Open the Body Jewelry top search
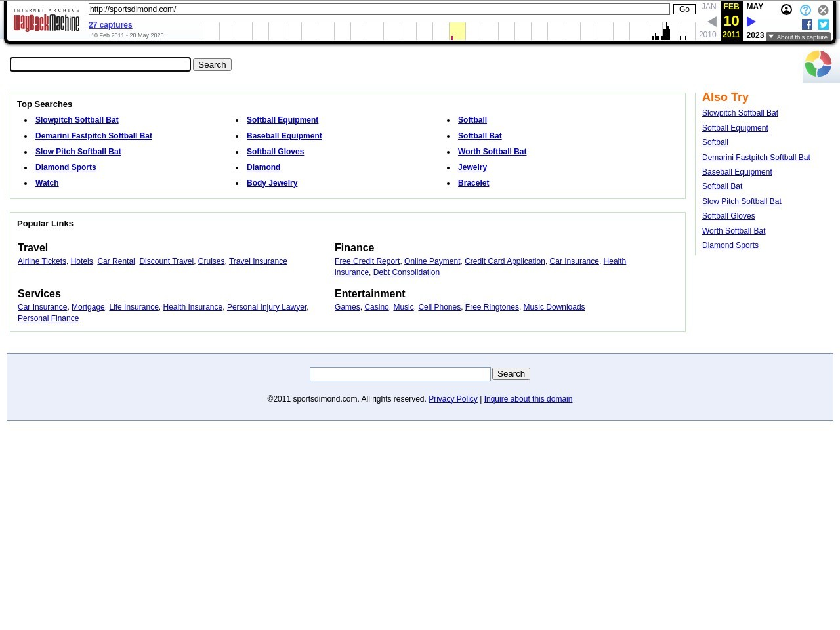840x630 pixels. pyautogui.click(x=272, y=183)
